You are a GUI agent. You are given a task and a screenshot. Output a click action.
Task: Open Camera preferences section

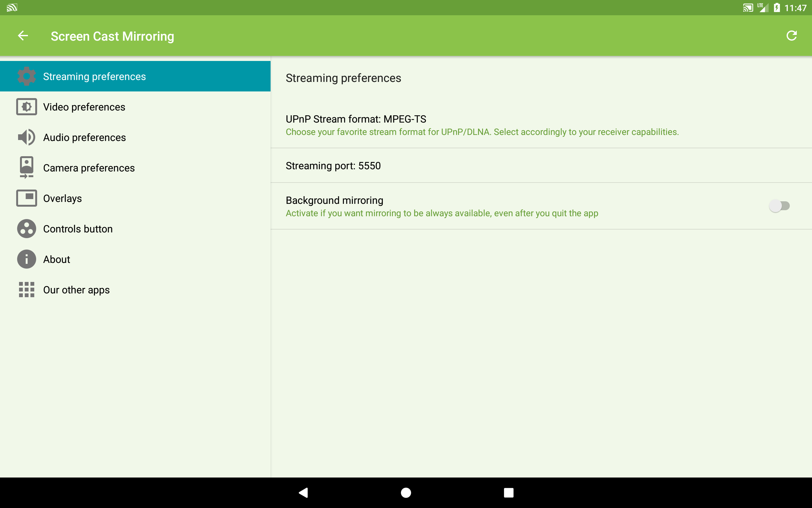pos(135,168)
